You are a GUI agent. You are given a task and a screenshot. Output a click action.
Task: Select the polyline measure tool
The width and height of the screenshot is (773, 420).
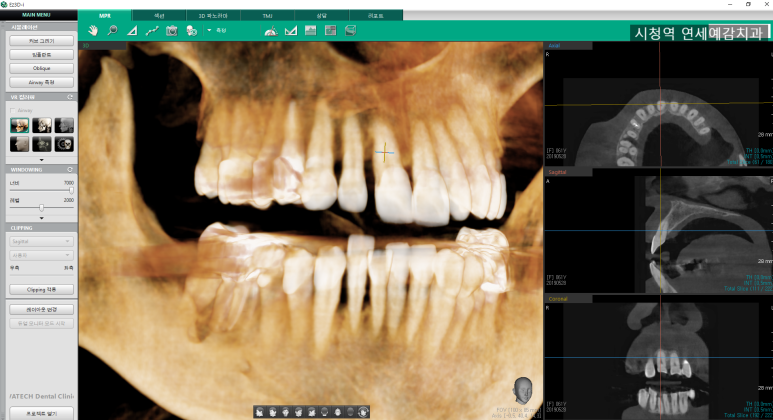[152, 30]
